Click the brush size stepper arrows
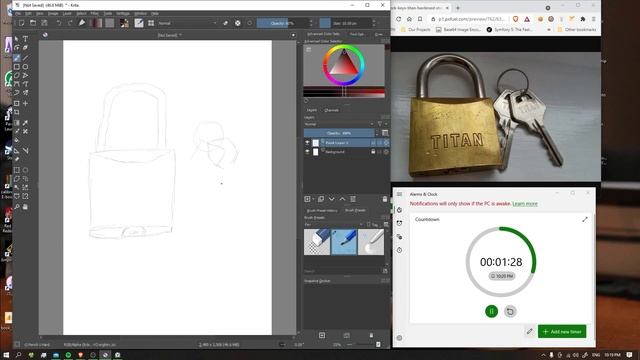This screenshot has height=360, width=640. click(374, 23)
